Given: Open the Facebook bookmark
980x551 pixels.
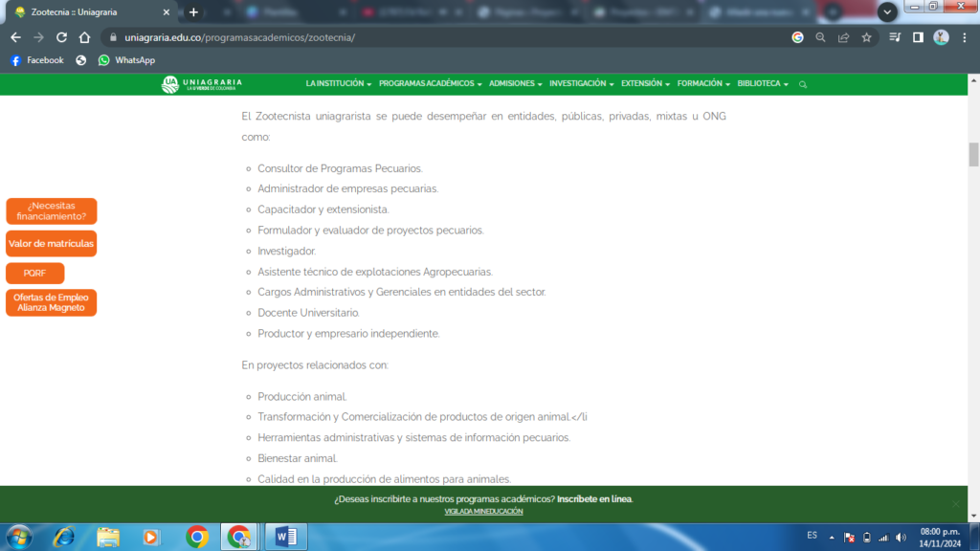Looking at the screenshot, I should tap(37, 60).
